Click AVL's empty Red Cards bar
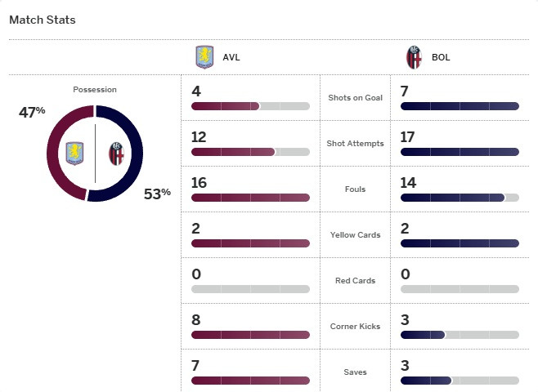The height and width of the screenshot is (392, 538). [250, 289]
